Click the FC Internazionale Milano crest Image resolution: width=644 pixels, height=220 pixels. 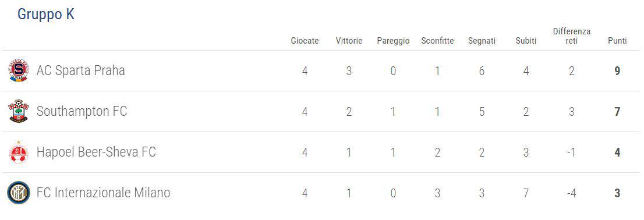[19, 193]
